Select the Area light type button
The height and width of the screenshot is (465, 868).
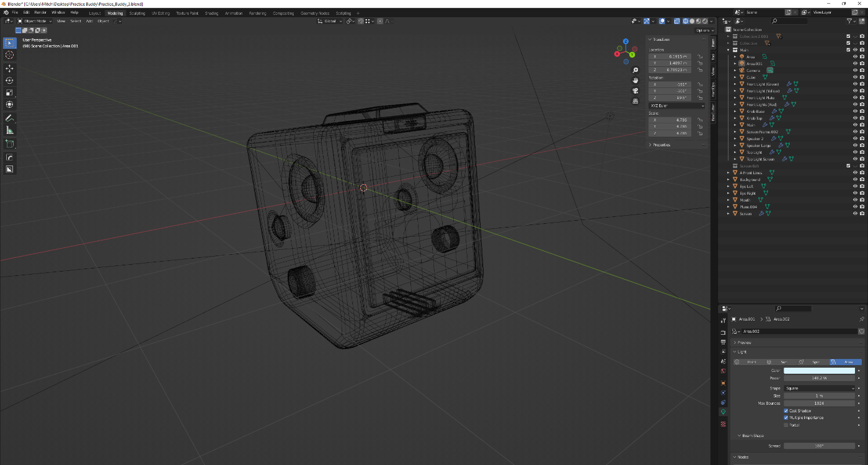tap(847, 362)
